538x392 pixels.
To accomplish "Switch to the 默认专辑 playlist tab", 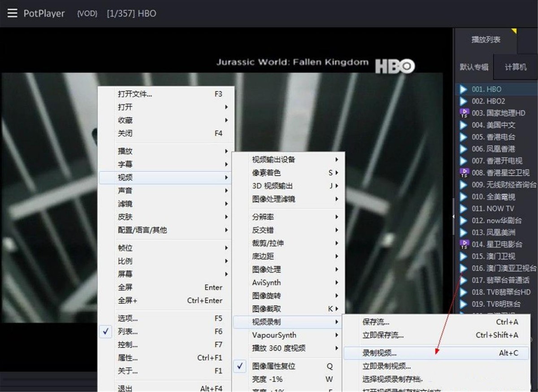I will pos(474,67).
